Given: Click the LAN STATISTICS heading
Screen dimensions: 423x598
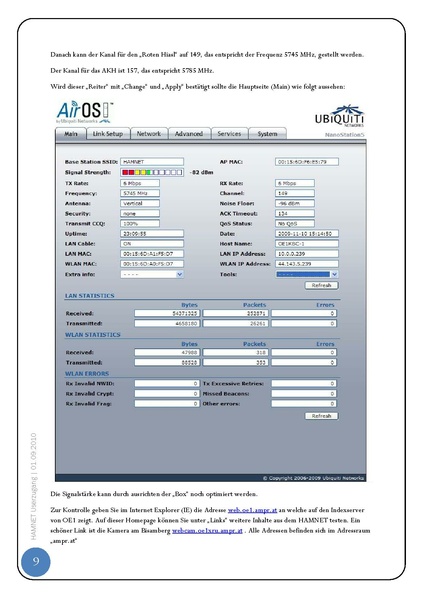Looking at the screenshot, I should point(90,296).
